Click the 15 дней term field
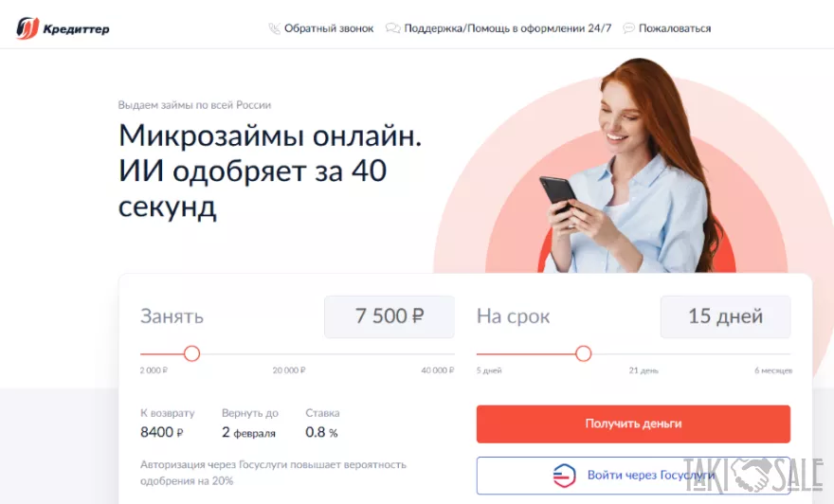The height and width of the screenshot is (504, 834). [726, 316]
